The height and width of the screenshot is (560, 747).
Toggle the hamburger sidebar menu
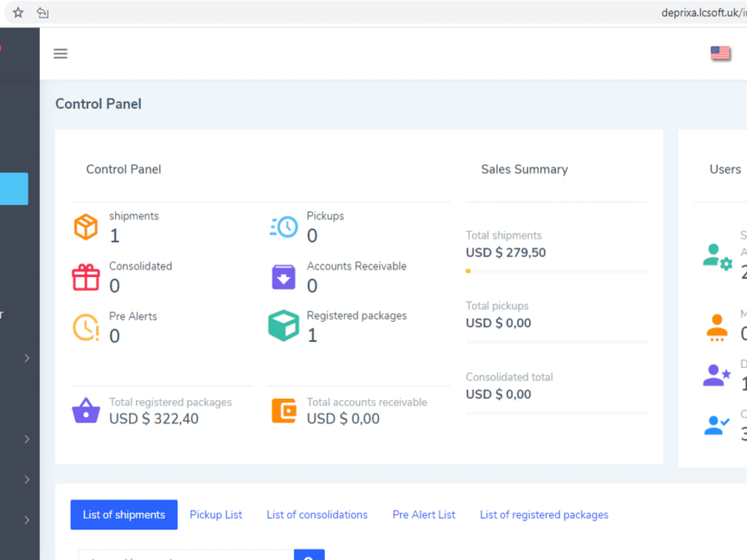coord(61,53)
